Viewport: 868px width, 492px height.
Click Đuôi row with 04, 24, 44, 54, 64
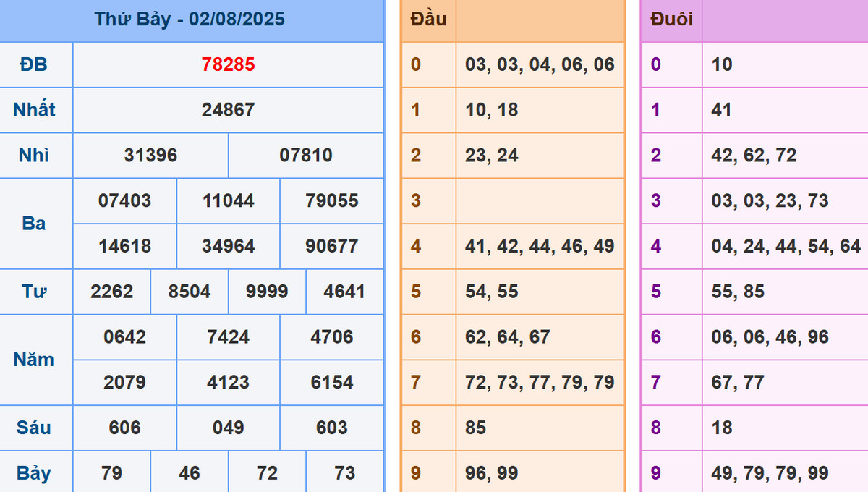tap(786, 246)
